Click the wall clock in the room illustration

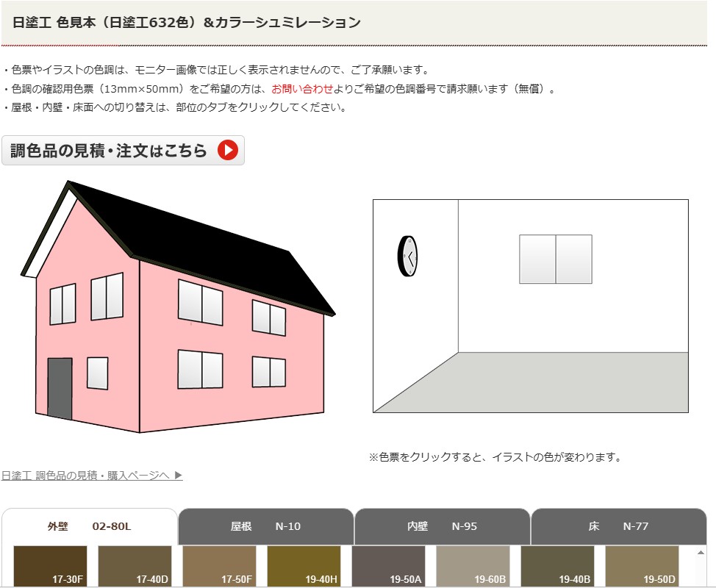pos(407,256)
